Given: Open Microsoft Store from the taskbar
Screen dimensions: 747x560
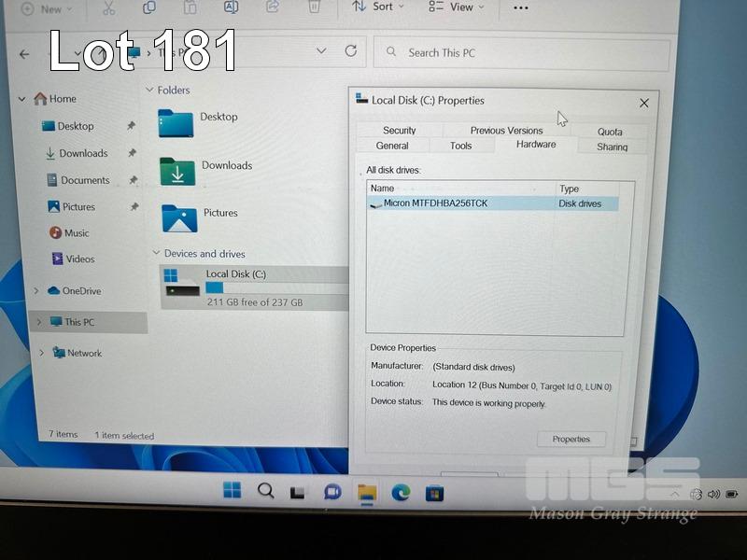Looking at the screenshot, I should pos(434,493).
